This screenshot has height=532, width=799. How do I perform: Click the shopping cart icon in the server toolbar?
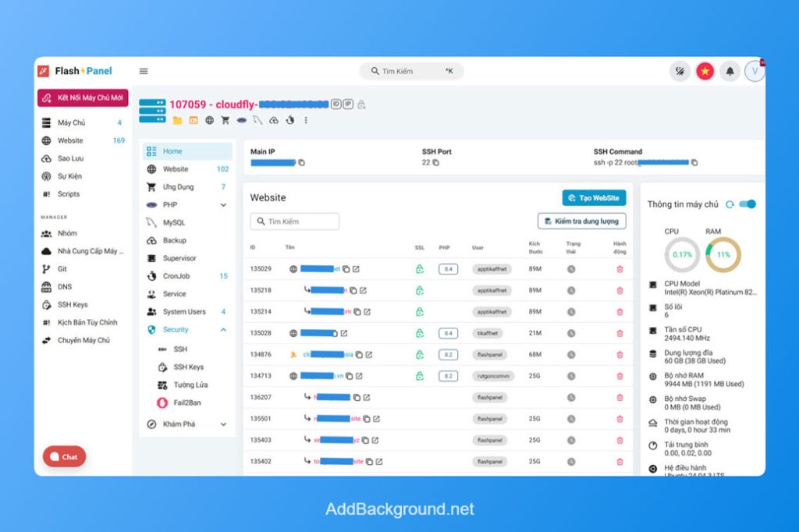tap(225, 120)
